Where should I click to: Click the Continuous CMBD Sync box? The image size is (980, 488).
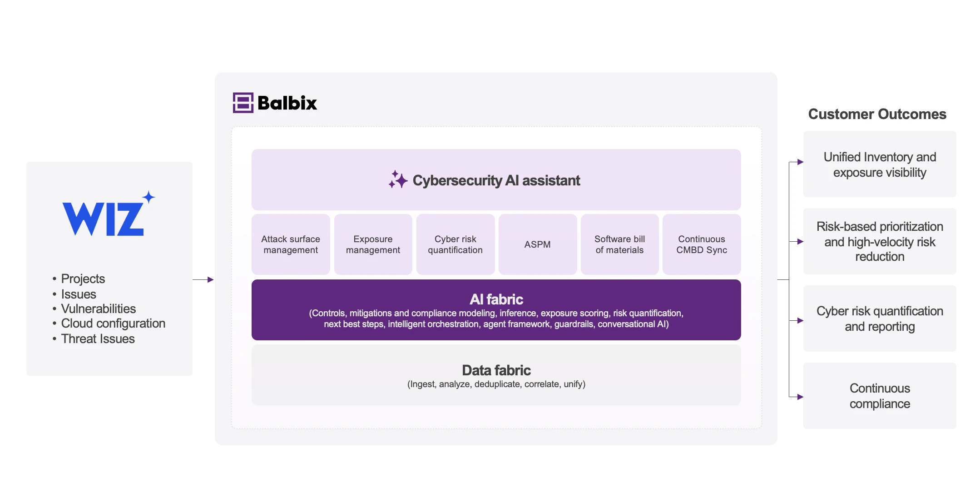pyautogui.click(x=702, y=244)
